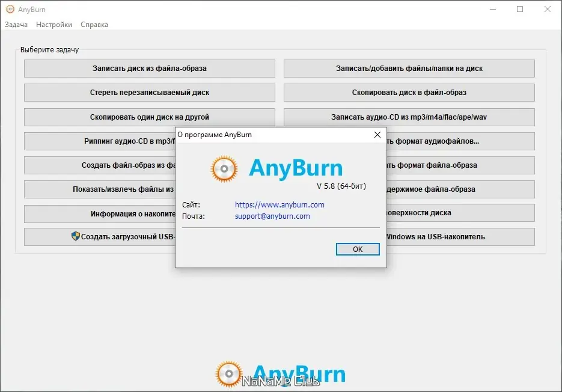Click the disc surface test button
Image resolution: width=562 pixels, height=392 pixels.
coord(460,213)
